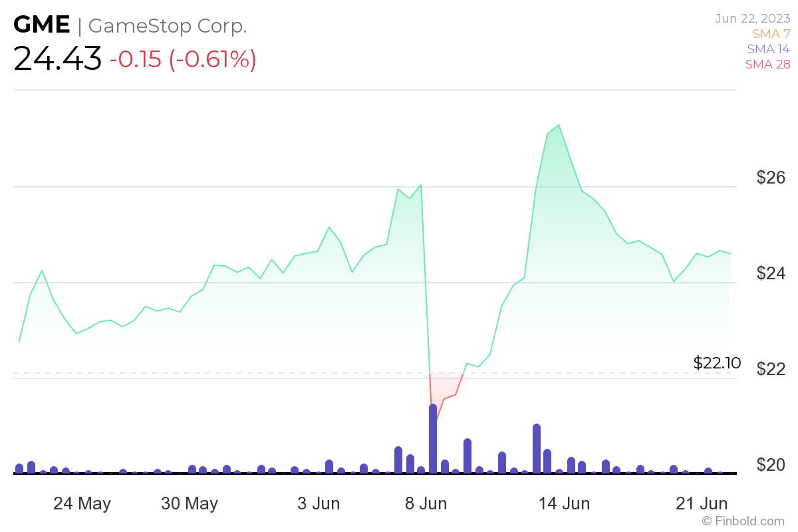Toggle the SMA 28 legend entry
Viewport: 798px width, 532px height.
click(x=768, y=65)
